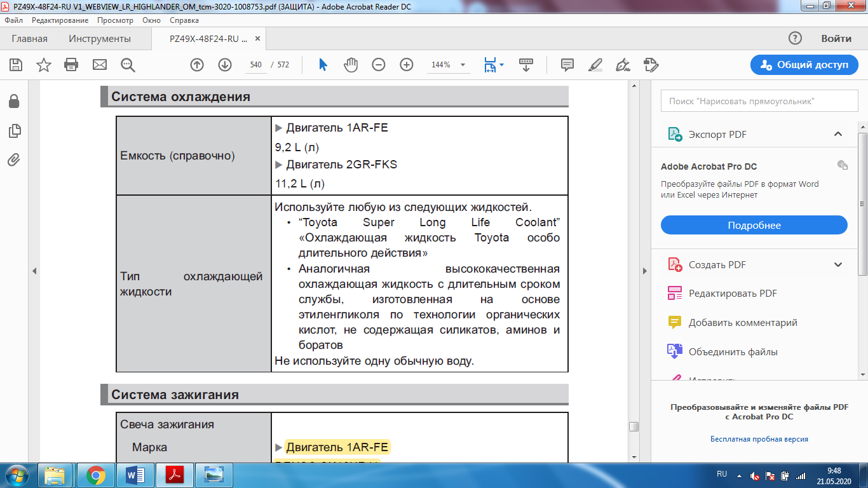Switch to the Инструменты tab
This screenshot has width=868, height=488.
100,39
